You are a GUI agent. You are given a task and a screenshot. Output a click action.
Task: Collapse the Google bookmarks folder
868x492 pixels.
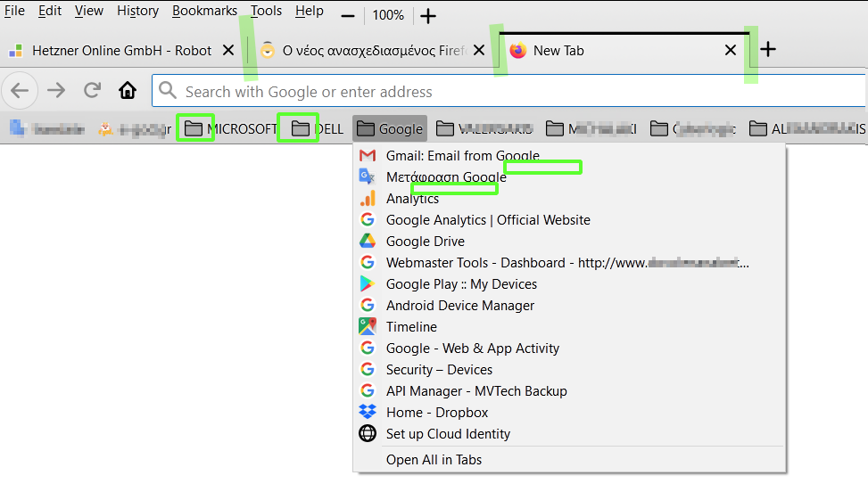390,129
